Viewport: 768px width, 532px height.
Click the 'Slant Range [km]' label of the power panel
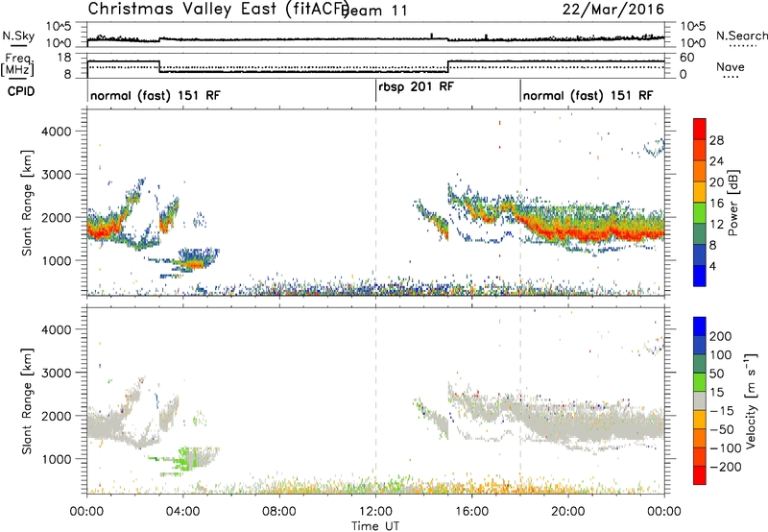click(27, 203)
